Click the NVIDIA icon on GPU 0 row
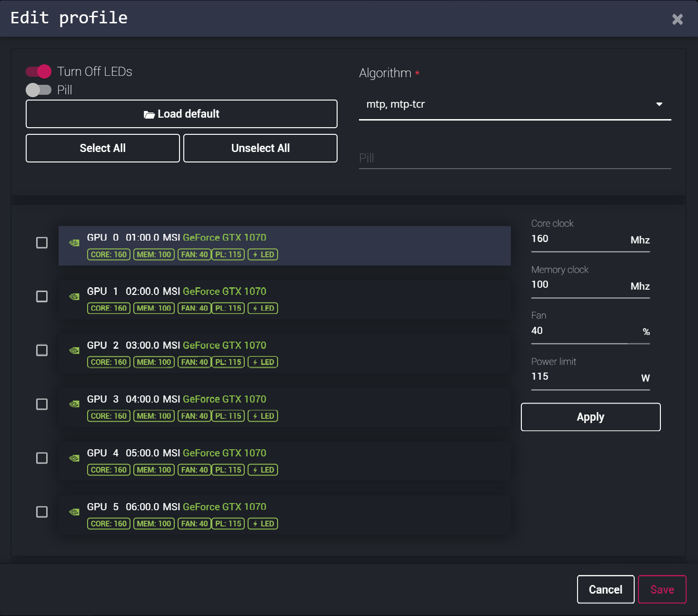 coord(74,243)
